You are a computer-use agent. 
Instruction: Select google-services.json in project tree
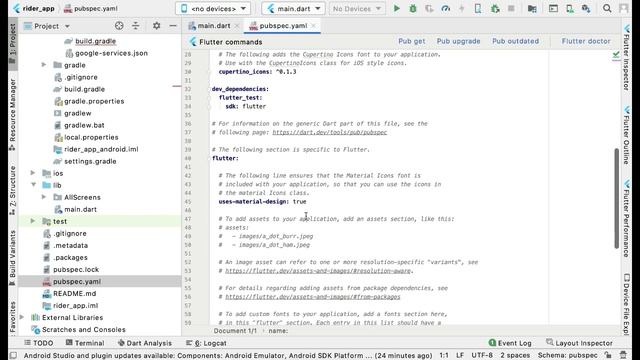111,53
